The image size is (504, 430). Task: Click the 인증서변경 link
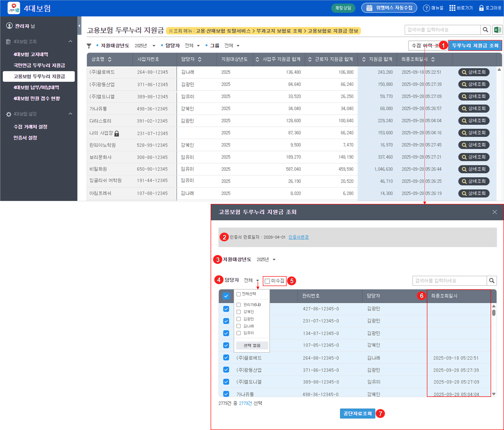[299, 237]
